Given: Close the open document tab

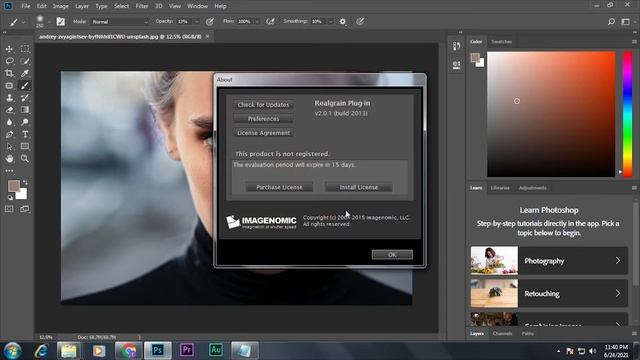Looking at the screenshot, I should (x=207, y=36).
